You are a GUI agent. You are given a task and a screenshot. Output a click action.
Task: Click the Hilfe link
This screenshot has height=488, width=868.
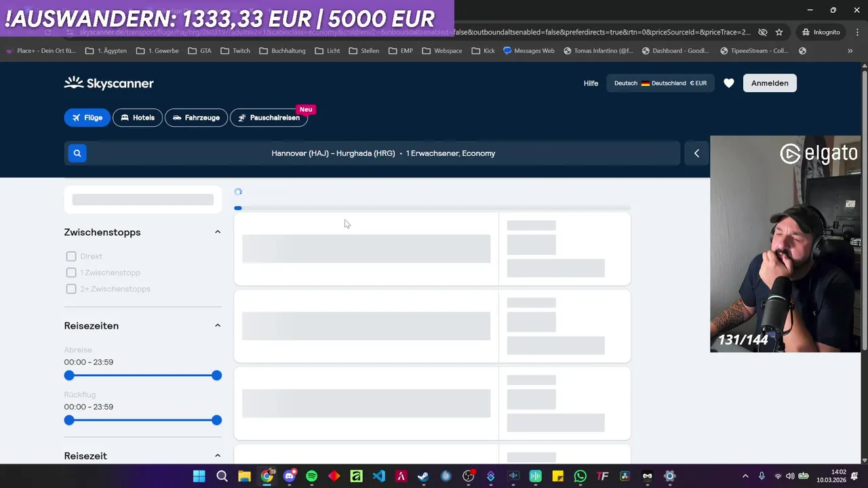click(591, 83)
